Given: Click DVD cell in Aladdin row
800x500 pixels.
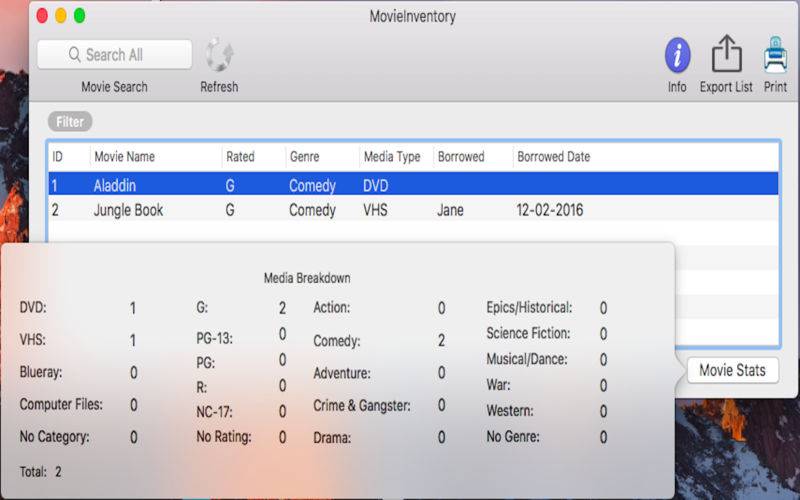Looking at the screenshot, I should (376, 185).
